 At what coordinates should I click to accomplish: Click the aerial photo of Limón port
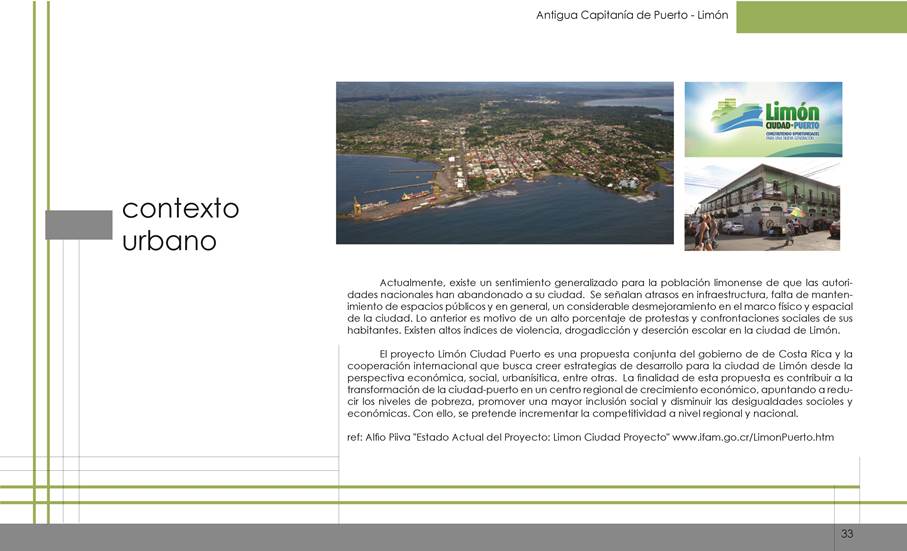coord(504,162)
